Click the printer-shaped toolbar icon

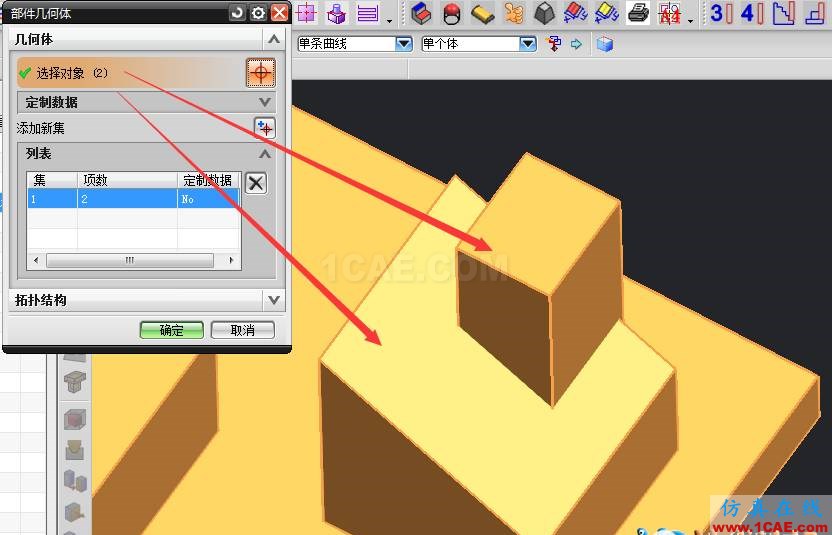click(638, 13)
